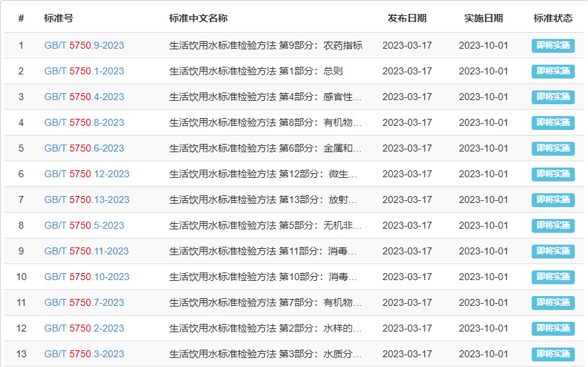Image resolution: width=588 pixels, height=367 pixels.
Task: Open standard link GB/T 5750.3-2023
Action: click(84, 354)
